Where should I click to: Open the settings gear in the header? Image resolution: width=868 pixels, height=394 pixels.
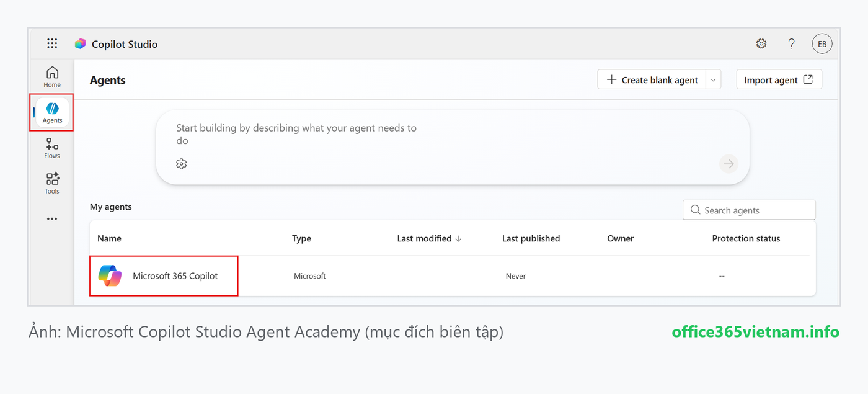pyautogui.click(x=761, y=43)
